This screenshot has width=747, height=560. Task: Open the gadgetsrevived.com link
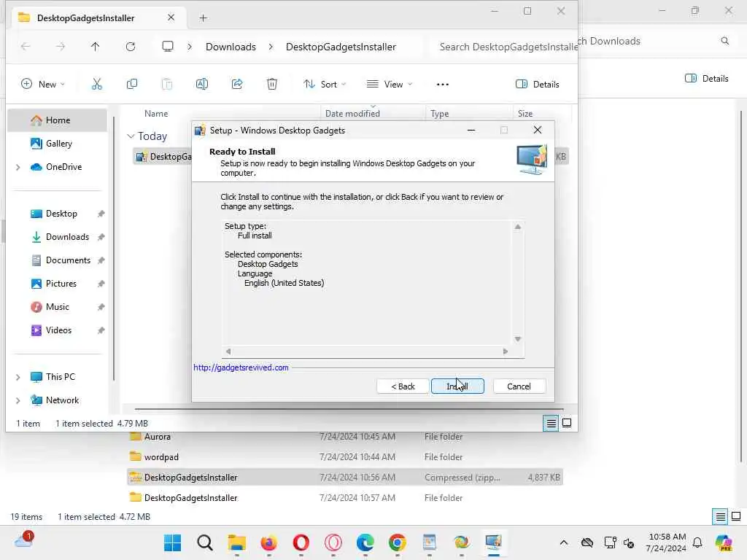[x=241, y=367]
